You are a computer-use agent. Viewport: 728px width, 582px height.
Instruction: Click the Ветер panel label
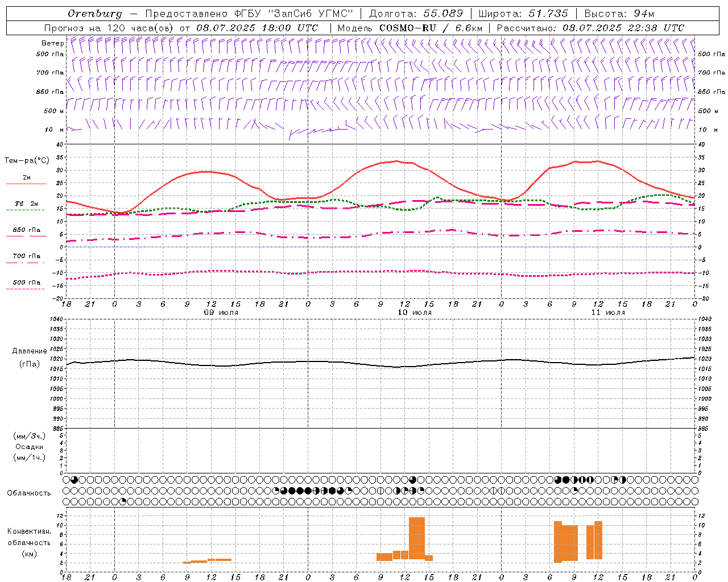click(52, 43)
